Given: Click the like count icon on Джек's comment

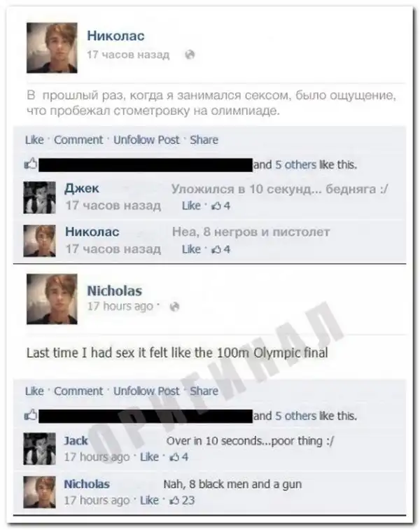Looking at the screenshot, I should coord(216,206).
